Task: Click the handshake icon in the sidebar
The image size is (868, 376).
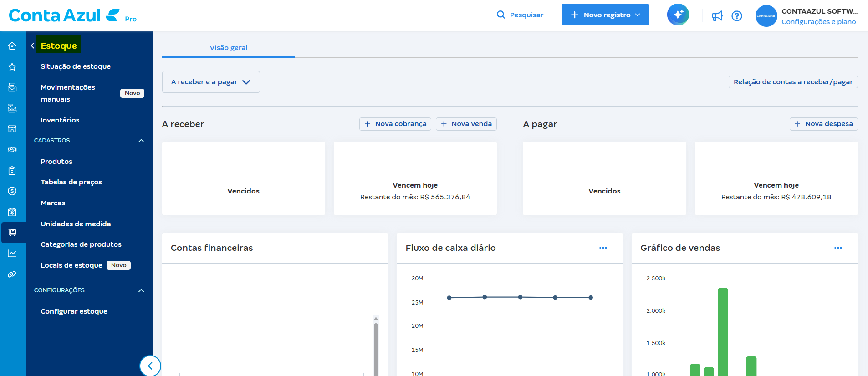Action: click(12, 149)
